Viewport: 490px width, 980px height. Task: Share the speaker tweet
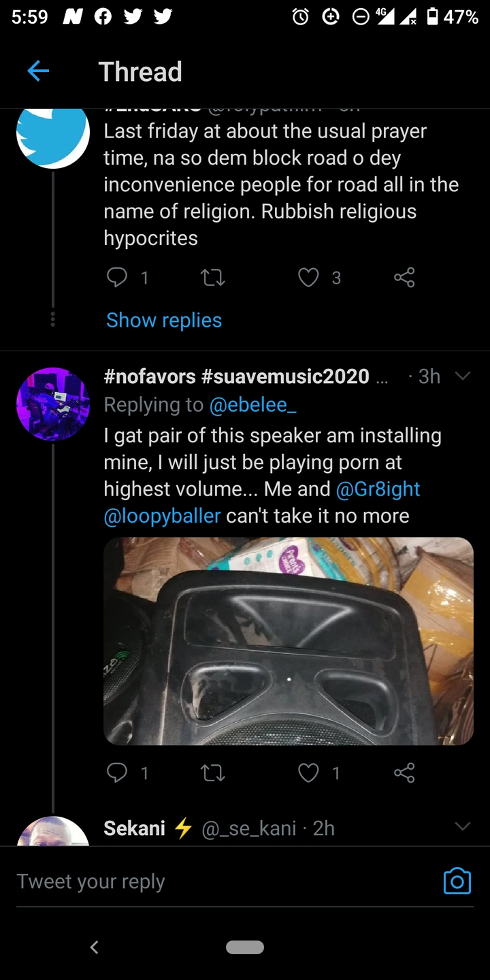click(404, 772)
